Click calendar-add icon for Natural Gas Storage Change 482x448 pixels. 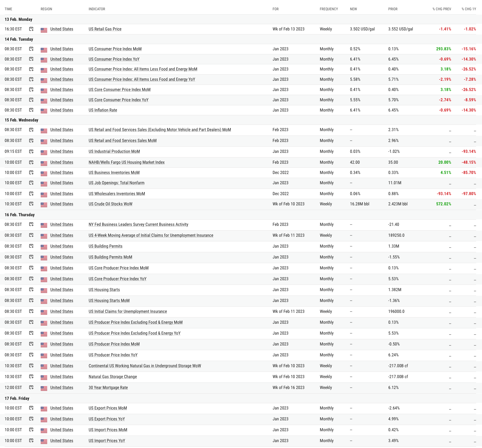pyautogui.click(x=31, y=377)
